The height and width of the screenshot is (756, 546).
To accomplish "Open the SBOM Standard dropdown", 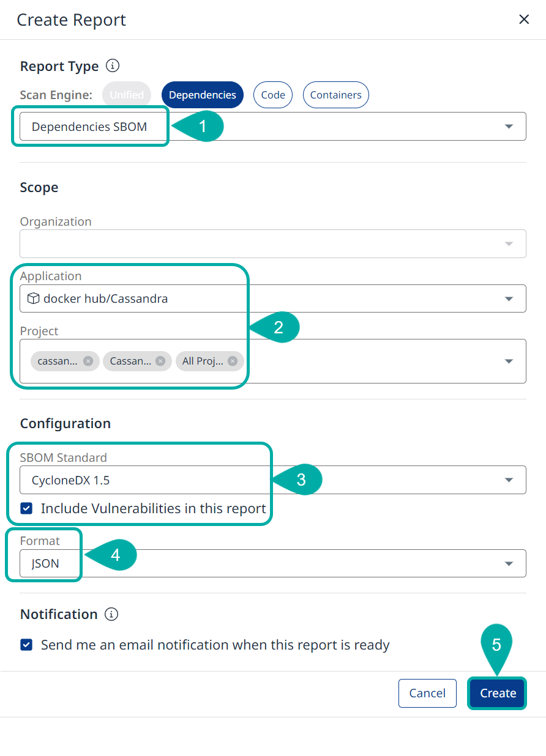I will click(x=509, y=480).
